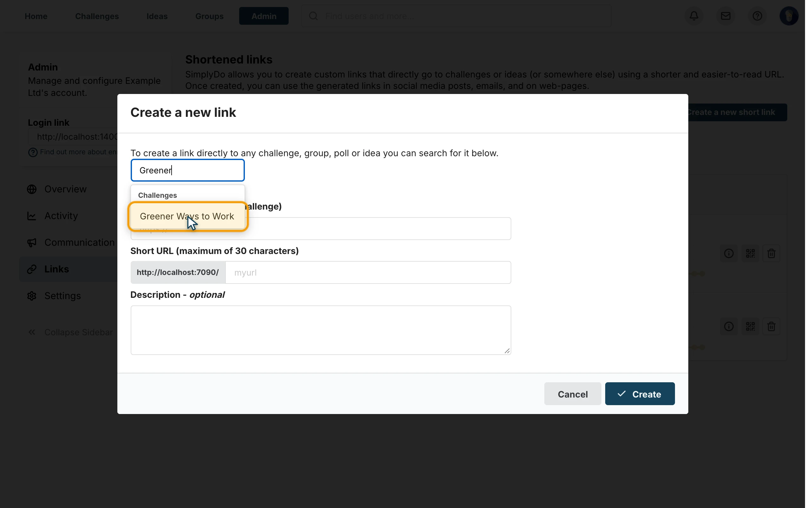Click the Login link URL field
Screen dimensions: 812x508
(x=73, y=137)
